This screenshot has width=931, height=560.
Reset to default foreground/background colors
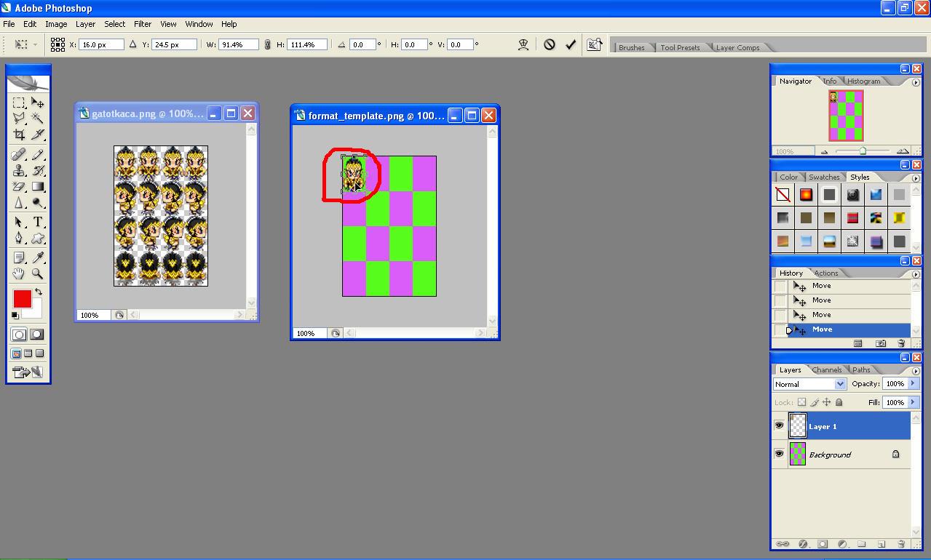tap(15, 315)
